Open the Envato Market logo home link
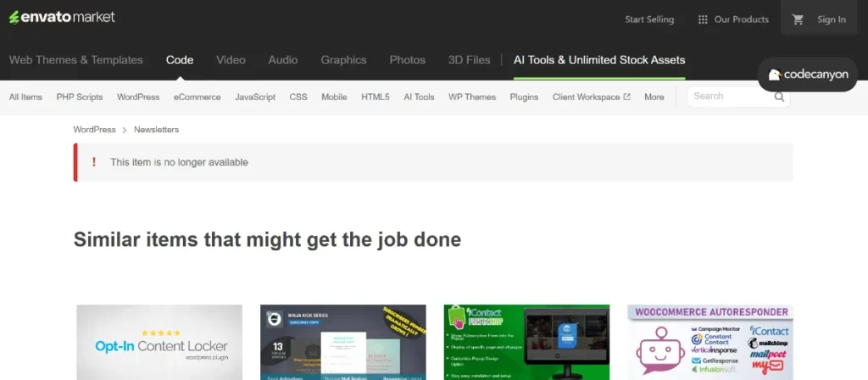This screenshot has width=868, height=380. [62, 17]
